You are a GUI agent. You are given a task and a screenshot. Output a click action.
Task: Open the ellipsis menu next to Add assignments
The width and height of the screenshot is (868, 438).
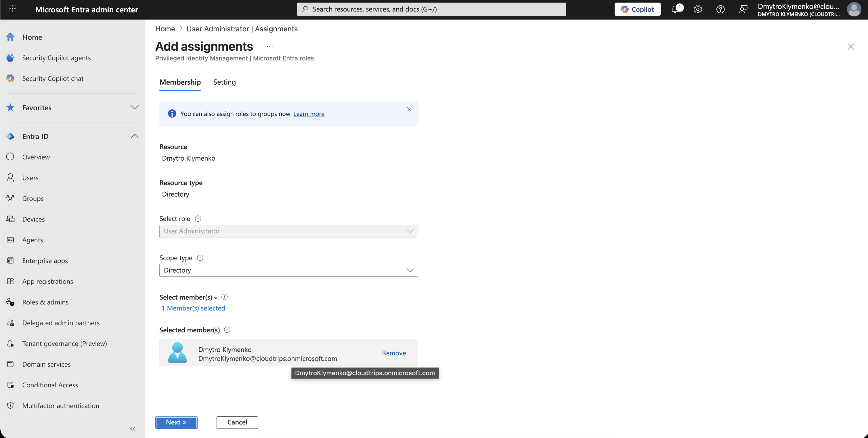pyautogui.click(x=269, y=47)
